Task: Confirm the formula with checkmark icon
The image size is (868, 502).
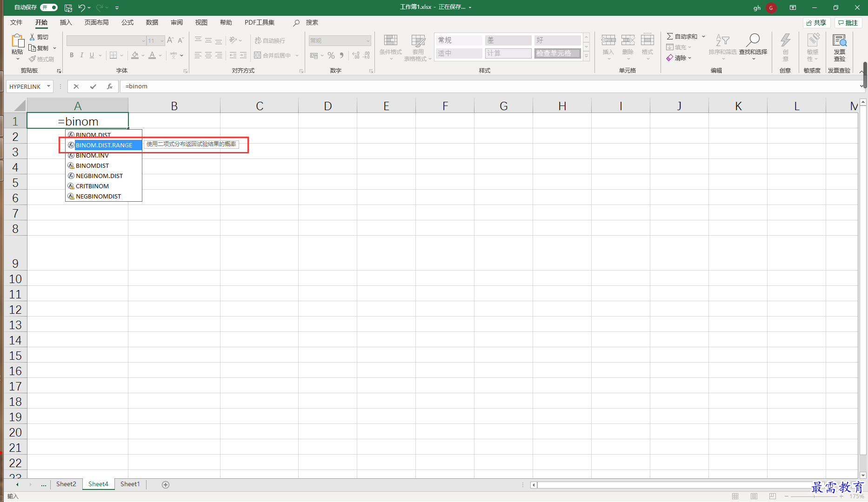Action: [93, 86]
